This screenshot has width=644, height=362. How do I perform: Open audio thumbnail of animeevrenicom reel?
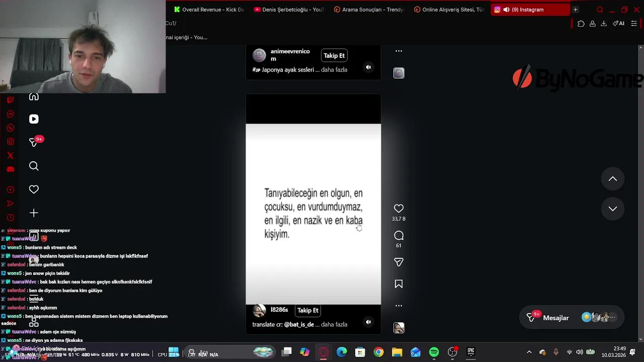[x=398, y=73]
